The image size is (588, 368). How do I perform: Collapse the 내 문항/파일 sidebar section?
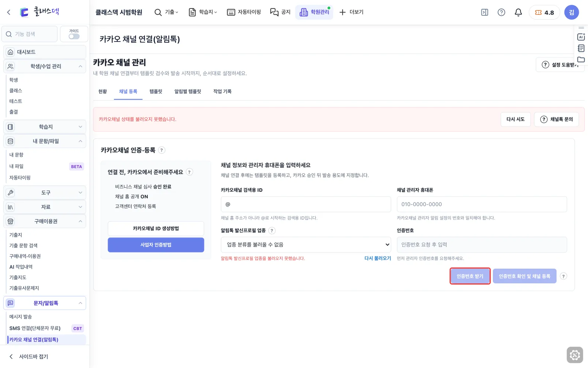[45, 141]
